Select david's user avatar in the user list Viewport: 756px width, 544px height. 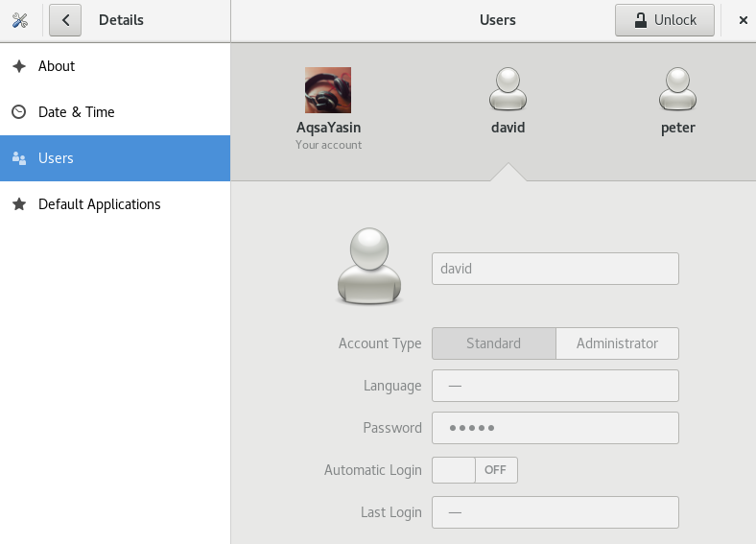tap(508, 89)
